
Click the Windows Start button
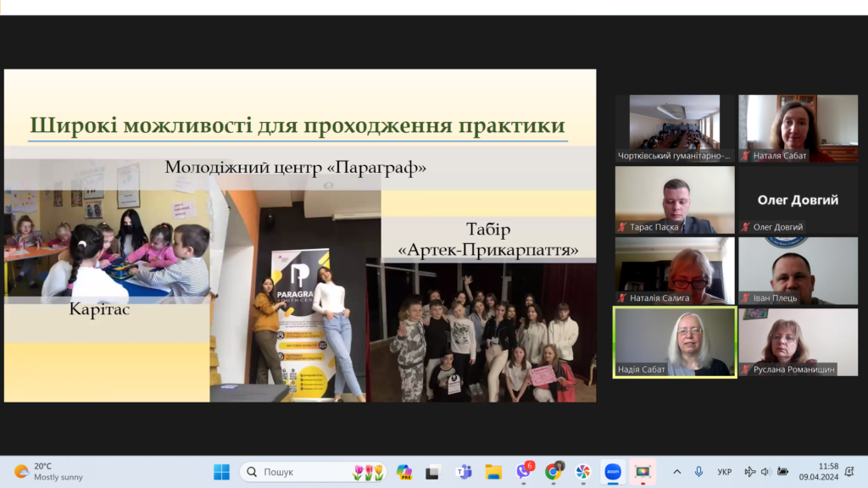click(221, 472)
